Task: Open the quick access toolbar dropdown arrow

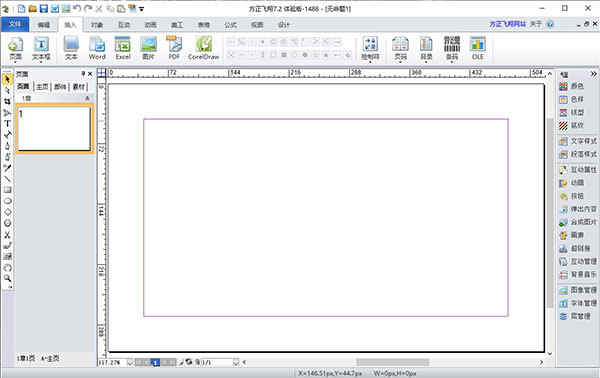Action: pyautogui.click(x=142, y=8)
